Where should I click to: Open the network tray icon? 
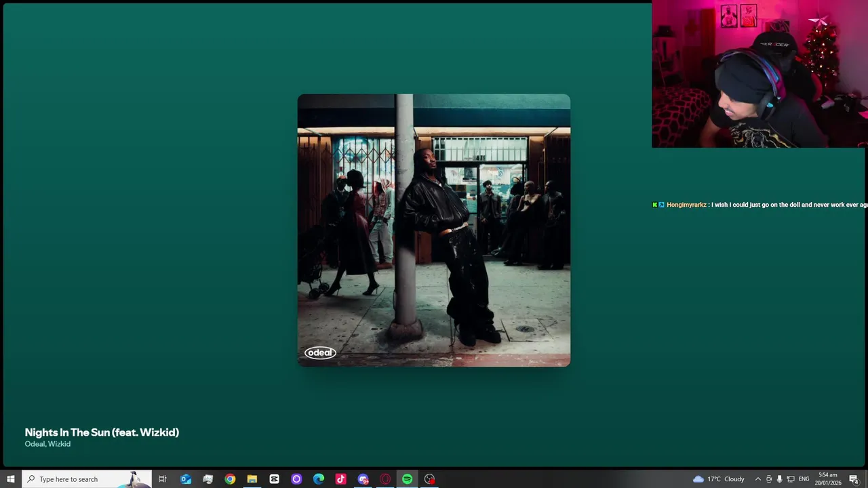pos(791,479)
